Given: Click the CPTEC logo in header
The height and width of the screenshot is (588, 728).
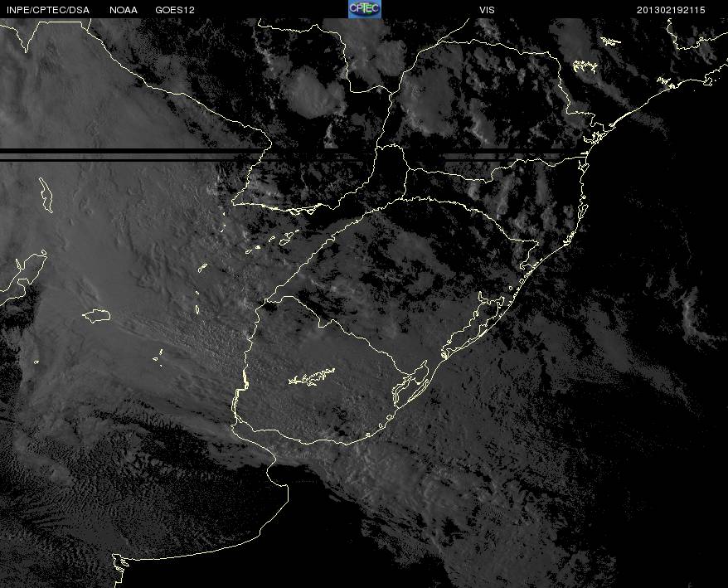Looking at the screenshot, I should [365, 9].
